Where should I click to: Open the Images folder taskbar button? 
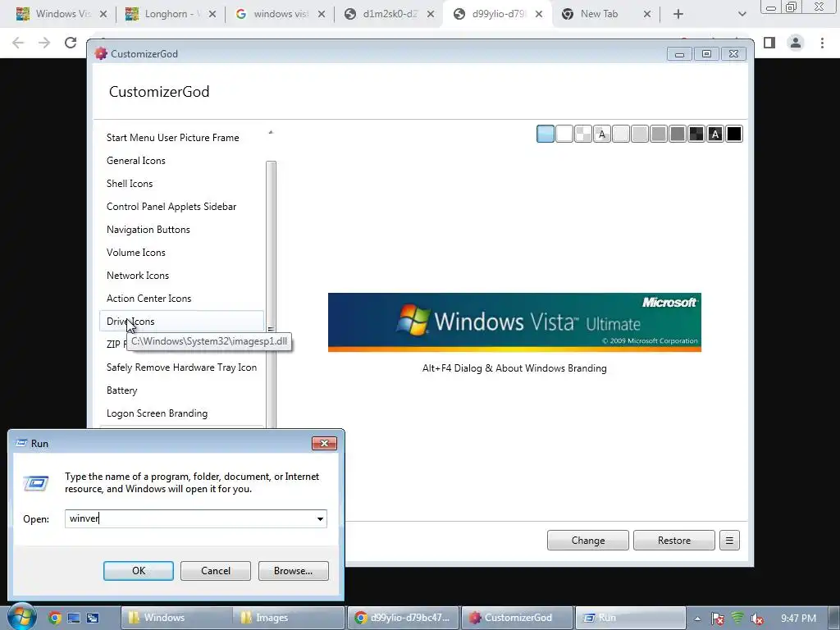(x=288, y=618)
